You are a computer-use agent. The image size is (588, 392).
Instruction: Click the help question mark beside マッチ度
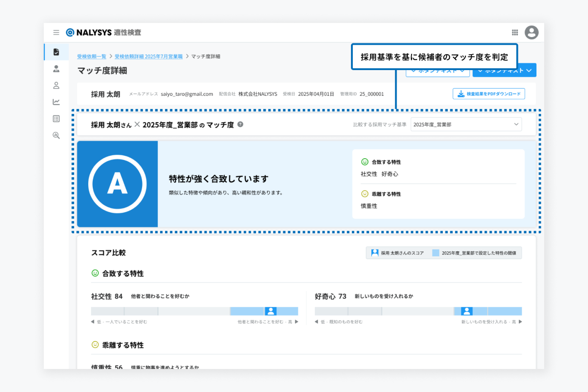click(x=240, y=124)
